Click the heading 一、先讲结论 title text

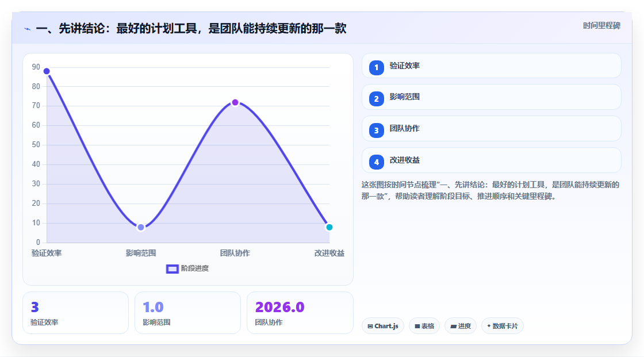[191, 28]
